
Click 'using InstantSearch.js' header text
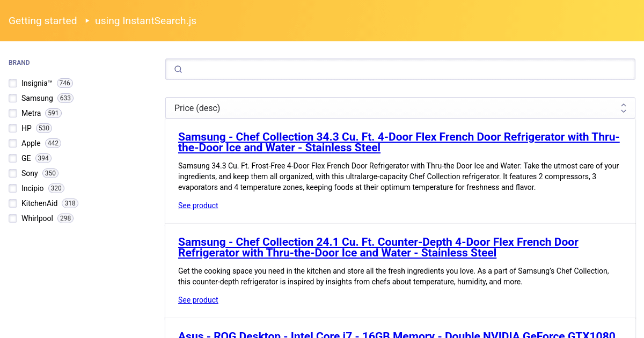coord(145,21)
